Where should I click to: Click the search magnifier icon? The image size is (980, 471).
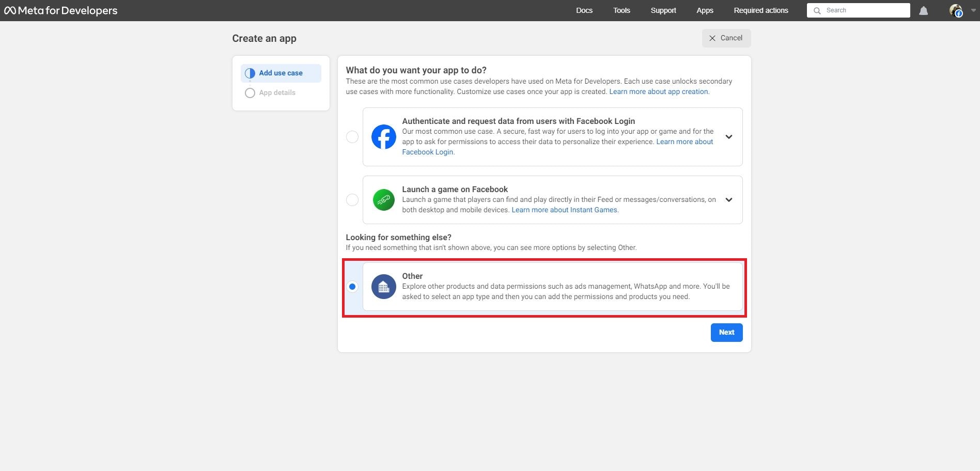point(817,10)
